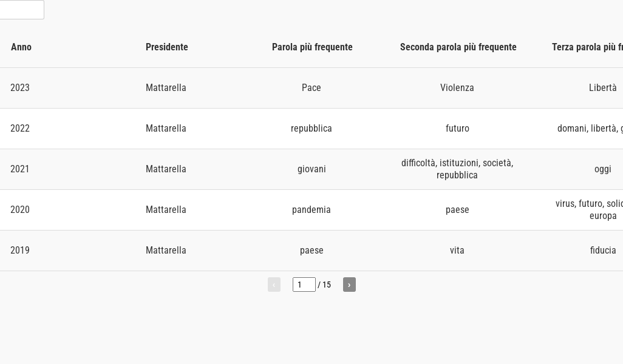Screen dimensions: 623x364
Task: Click 'vita' in the 2019 row
Action: pos(457,251)
